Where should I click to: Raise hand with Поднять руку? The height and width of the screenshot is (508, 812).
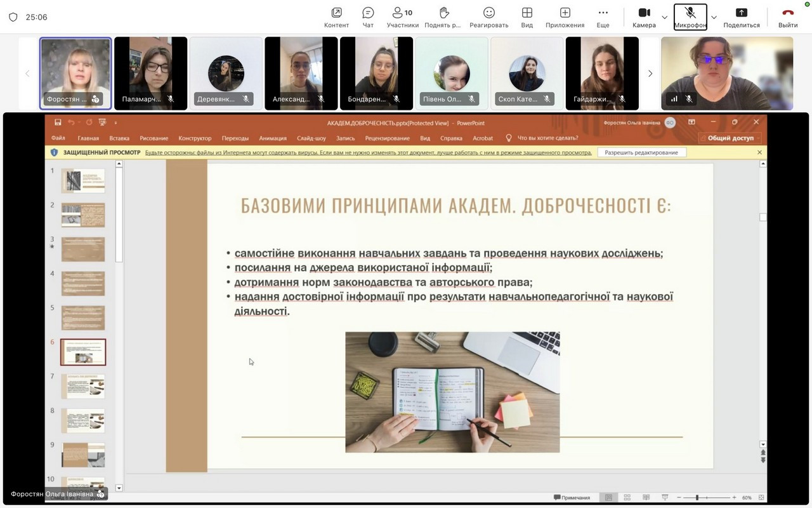tap(443, 17)
